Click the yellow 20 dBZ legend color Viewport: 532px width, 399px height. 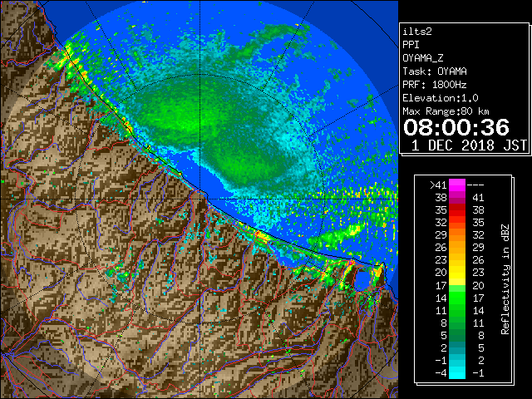tap(457, 273)
